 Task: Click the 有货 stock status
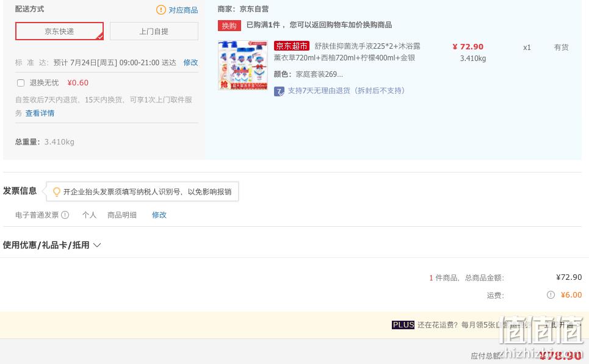561,48
